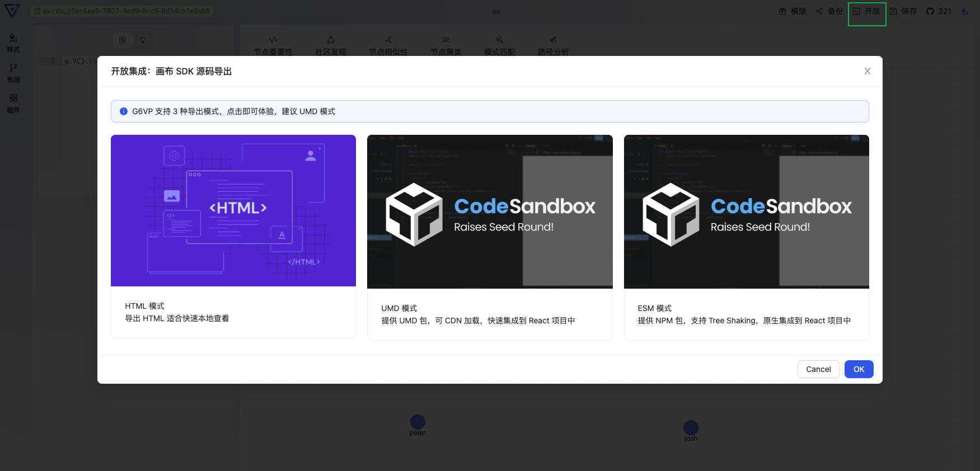Screen dimensions: 980x471
Task: Click the dataset ID tag at top
Action: point(122,11)
